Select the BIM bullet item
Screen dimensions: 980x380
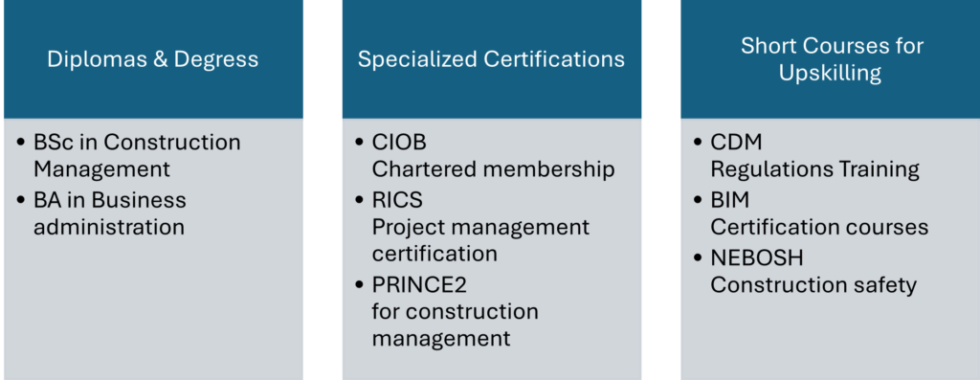pos(730,200)
